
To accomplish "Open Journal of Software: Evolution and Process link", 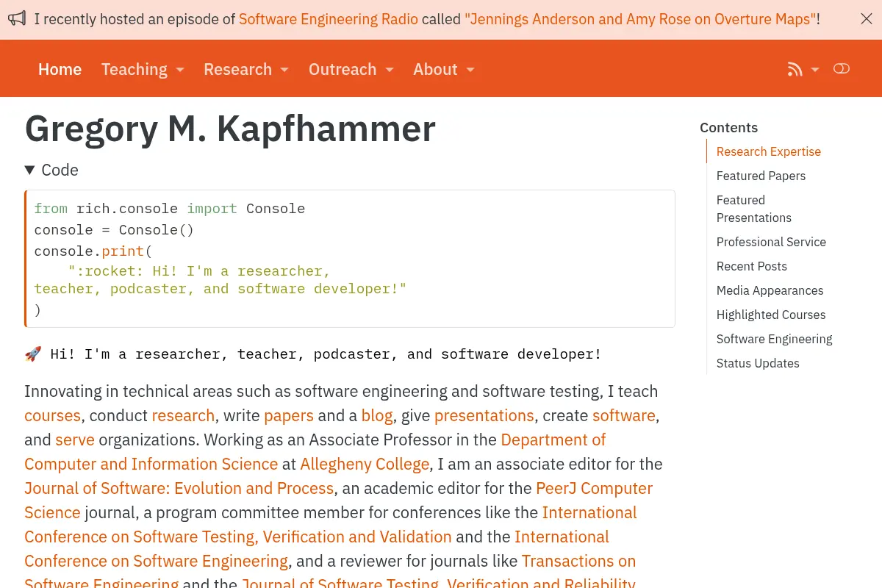I will click(179, 488).
